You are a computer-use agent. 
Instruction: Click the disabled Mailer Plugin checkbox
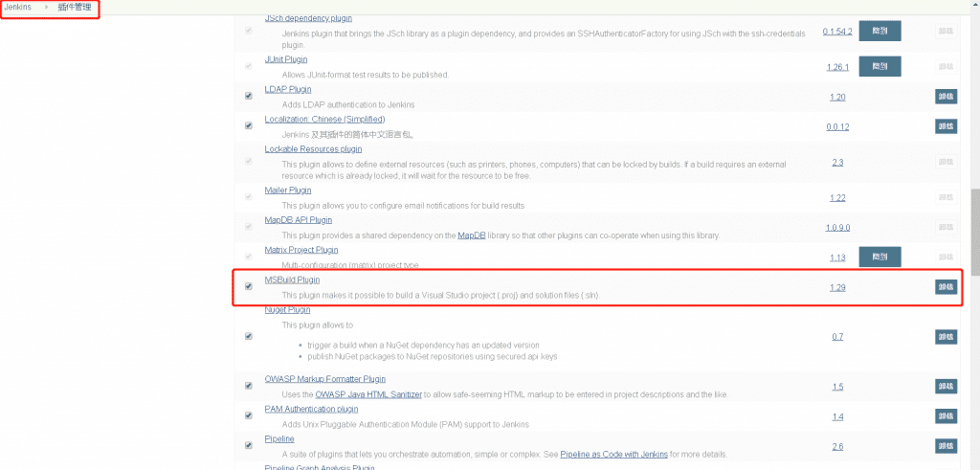249,197
